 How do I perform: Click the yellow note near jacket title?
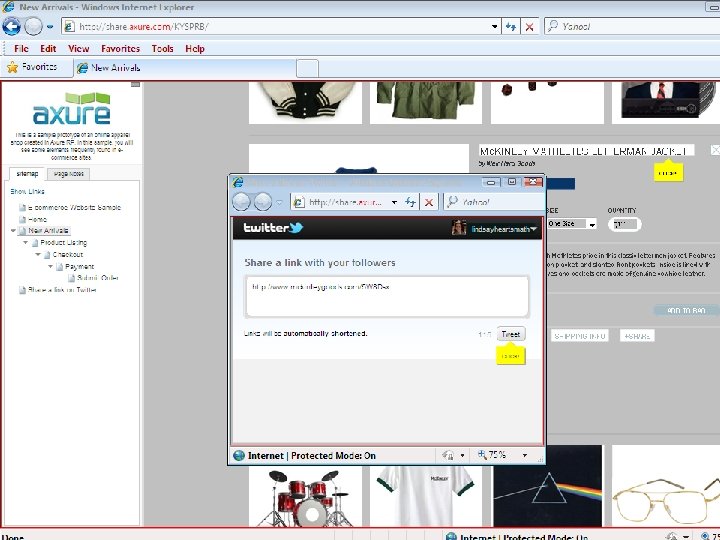click(668, 172)
